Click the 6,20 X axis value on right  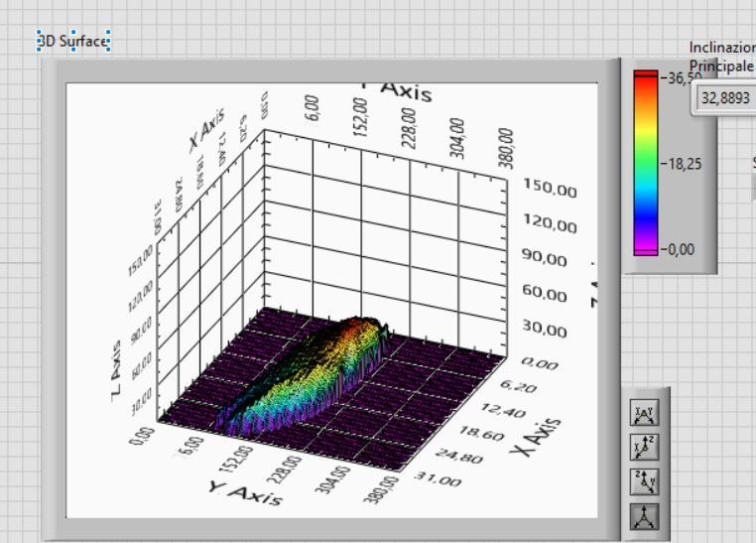pyautogui.click(x=518, y=386)
